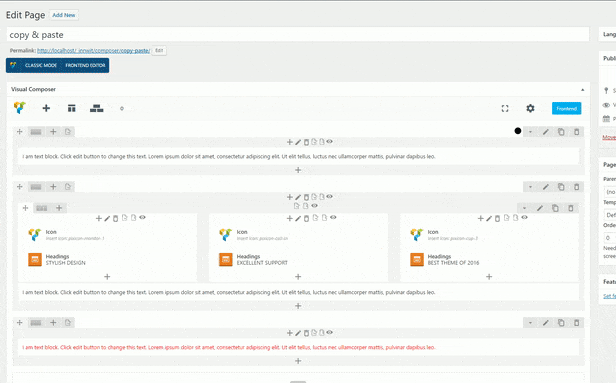Collapse the Visual Composer panel

583,90
